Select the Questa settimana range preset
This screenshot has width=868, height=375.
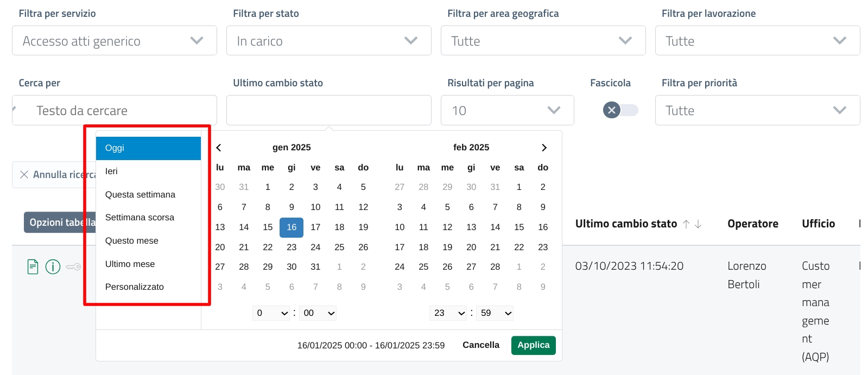pyautogui.click(x=140, y=195)
